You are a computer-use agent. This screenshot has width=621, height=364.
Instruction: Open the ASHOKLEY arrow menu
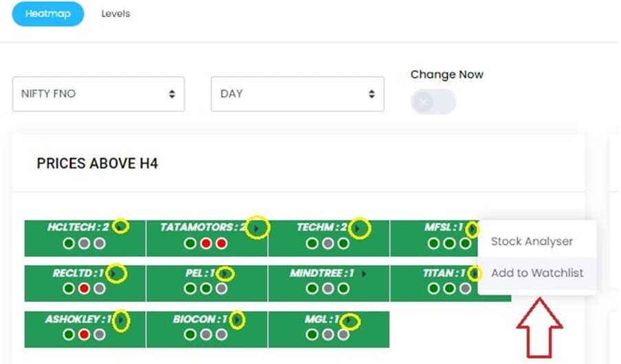coord(122,319)
